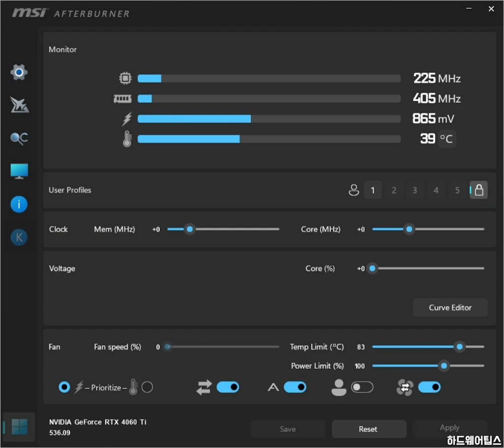Click the Mem (MHz) +0 value
The width and height of the screenshot is (504, 448).
pyautogui.click(x=156, y=229)
